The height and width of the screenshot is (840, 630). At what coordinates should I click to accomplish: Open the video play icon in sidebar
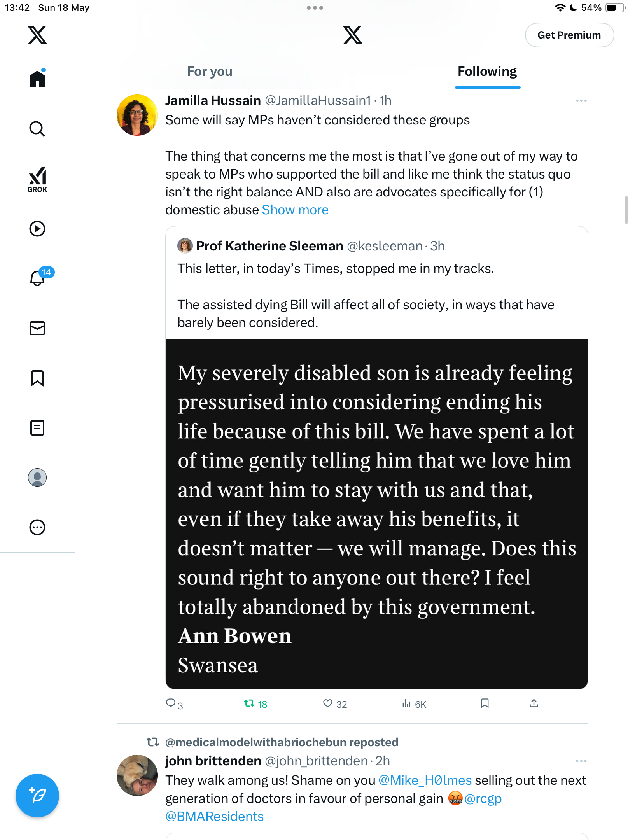(37, 229)
